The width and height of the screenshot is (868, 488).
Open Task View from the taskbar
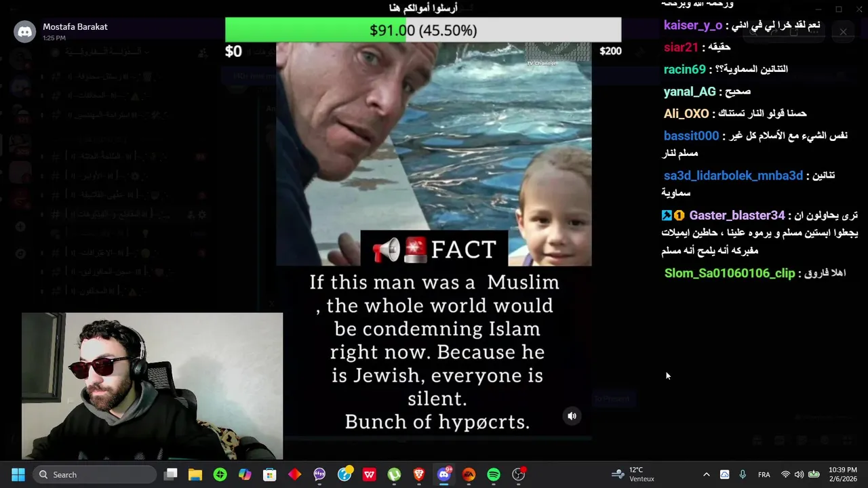pos(170,474)
